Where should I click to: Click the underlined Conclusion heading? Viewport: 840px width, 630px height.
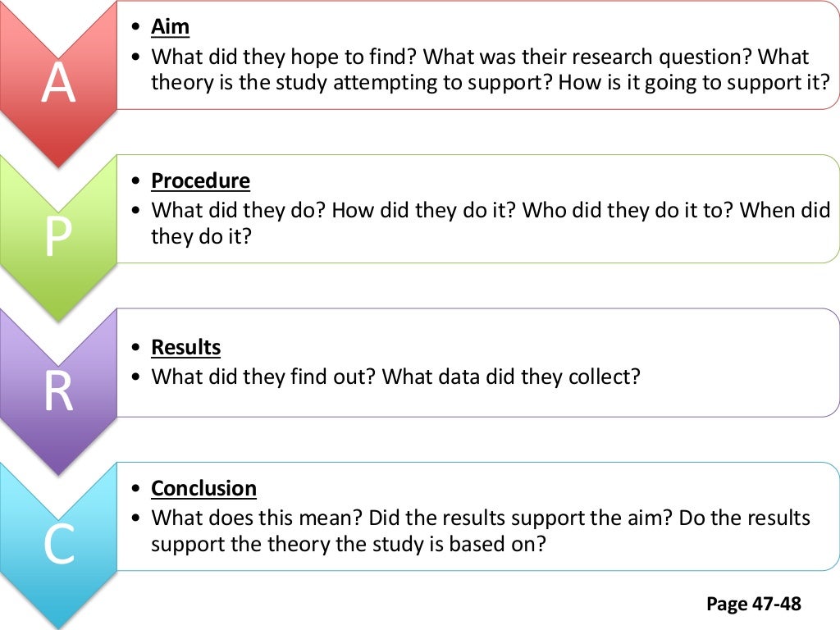203,488
